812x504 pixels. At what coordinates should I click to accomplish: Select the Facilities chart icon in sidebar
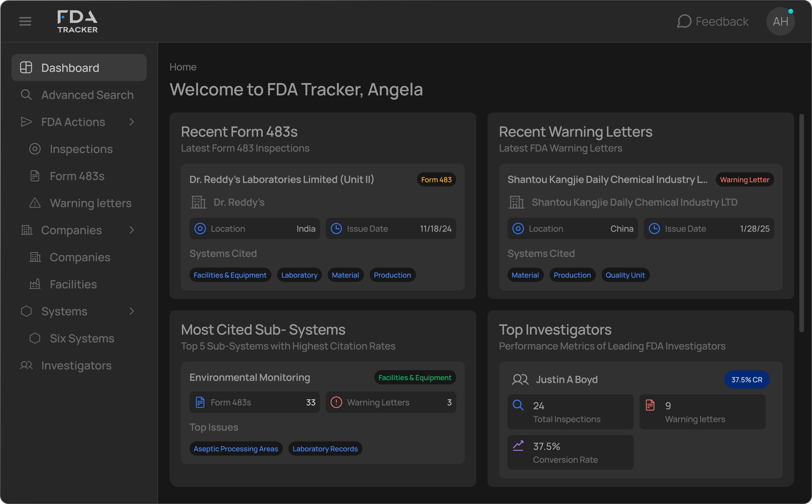[x=35, y=284]
